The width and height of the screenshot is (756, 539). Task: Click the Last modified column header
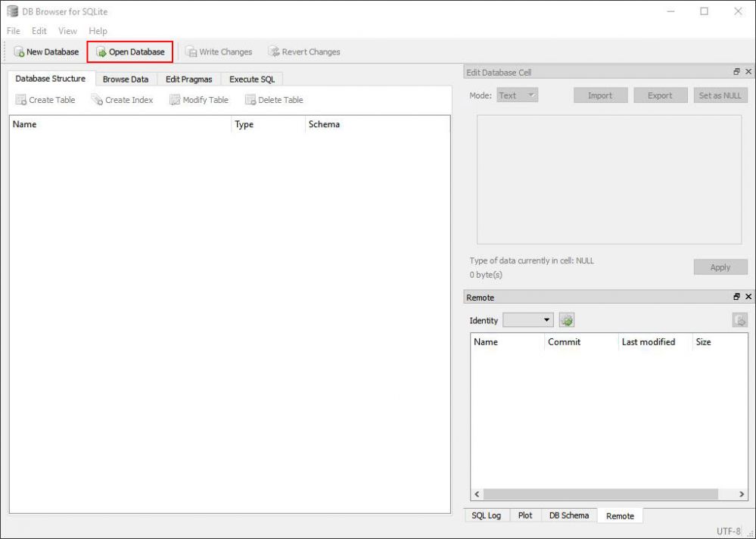pyautogui.click(x=655, y=342)
